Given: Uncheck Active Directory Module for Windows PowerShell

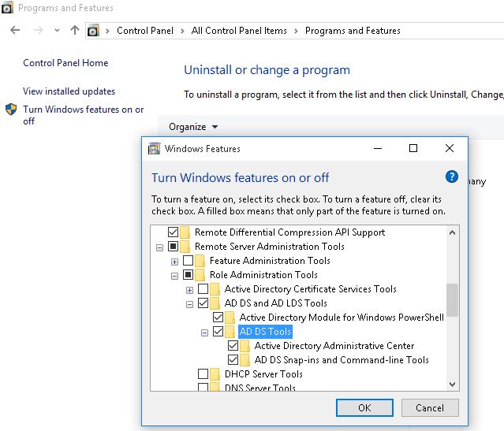Looking at the screenshot, I should click(218, 318).
